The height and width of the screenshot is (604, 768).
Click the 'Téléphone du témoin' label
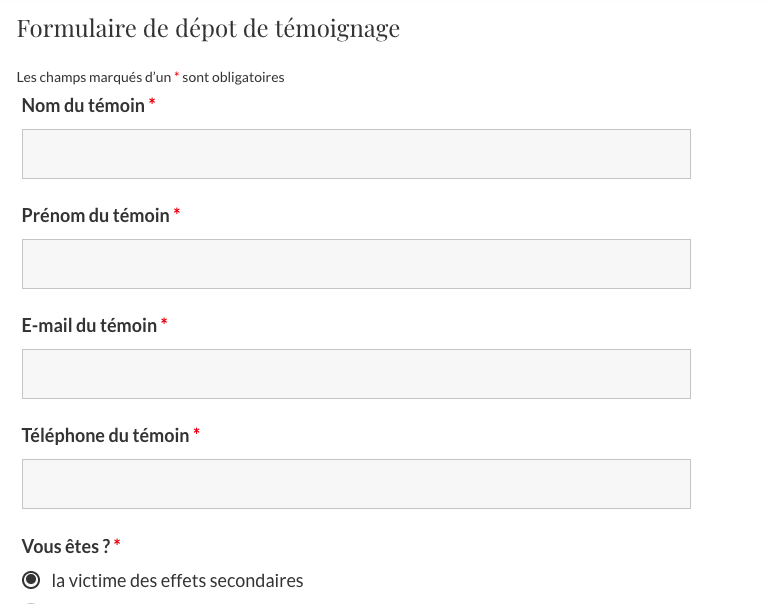(105, 435)
